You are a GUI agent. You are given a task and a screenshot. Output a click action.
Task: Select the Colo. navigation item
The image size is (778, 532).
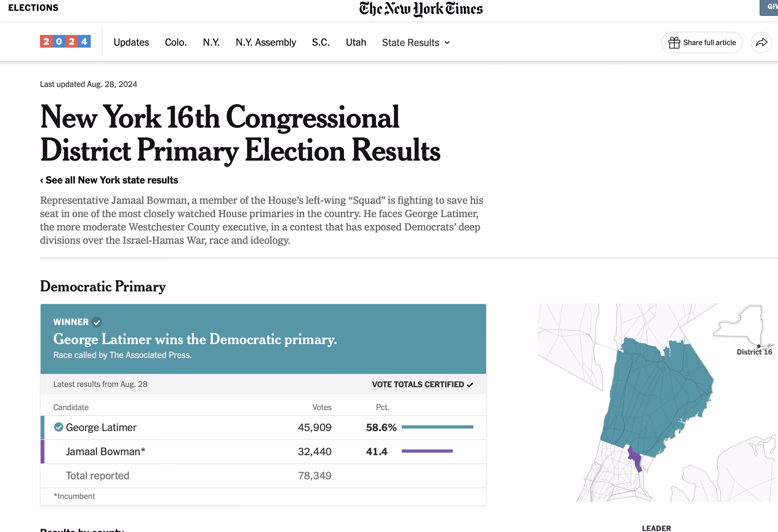pos(176,43)
